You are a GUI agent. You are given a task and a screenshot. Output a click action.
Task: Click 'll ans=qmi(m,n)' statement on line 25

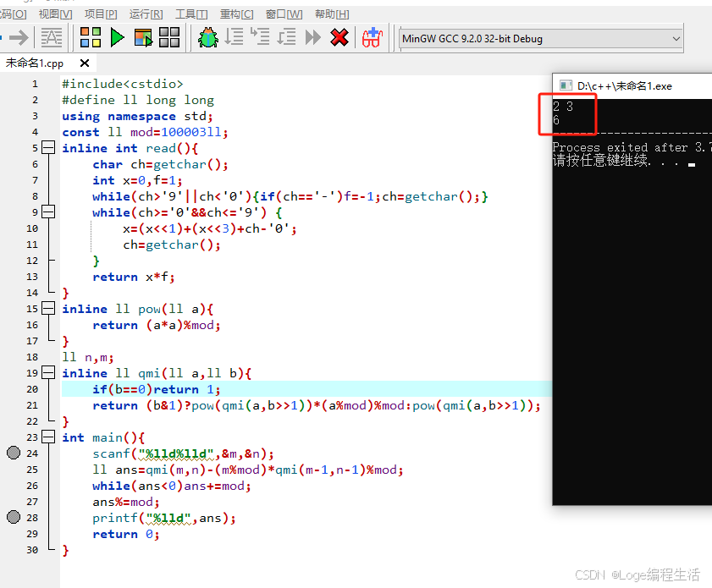pos(248,470)
